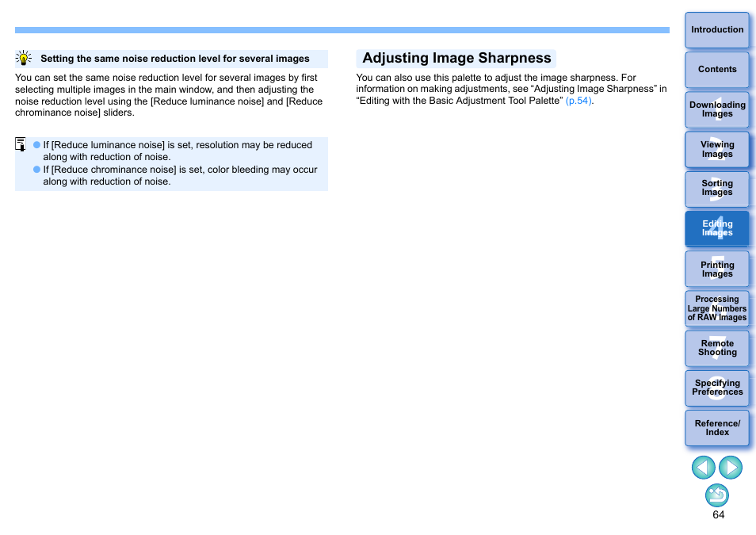Go to the previous page arrow
The height and width of the screenshot is (535, 756).
pyautogui.click(x=703, y=468)
